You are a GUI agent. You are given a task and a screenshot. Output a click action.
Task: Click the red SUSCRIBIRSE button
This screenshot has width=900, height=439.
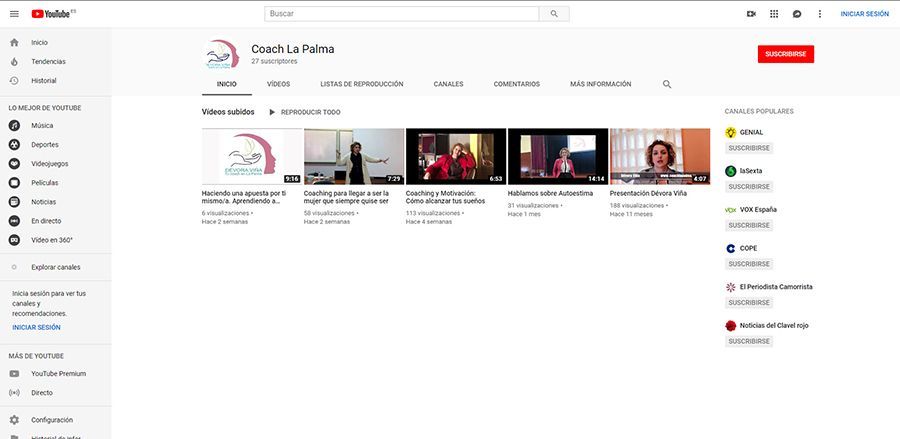[x=786, y=54]
